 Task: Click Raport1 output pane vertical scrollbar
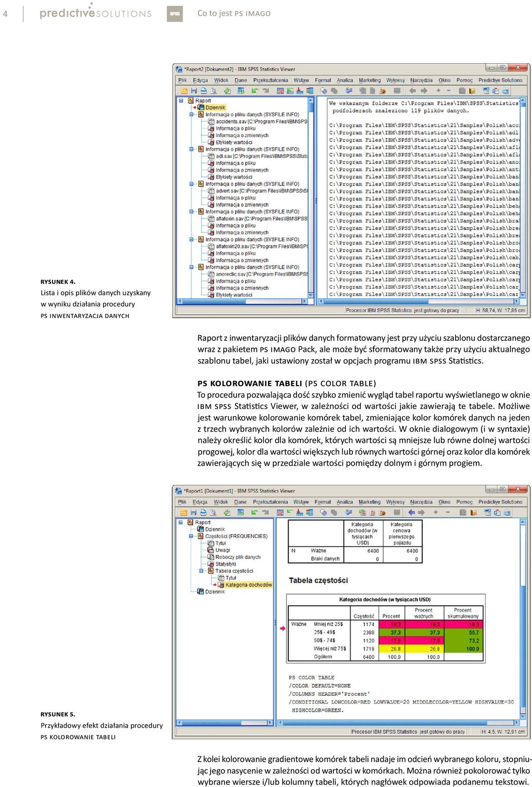pyautogui.click(x=523, y=619)
